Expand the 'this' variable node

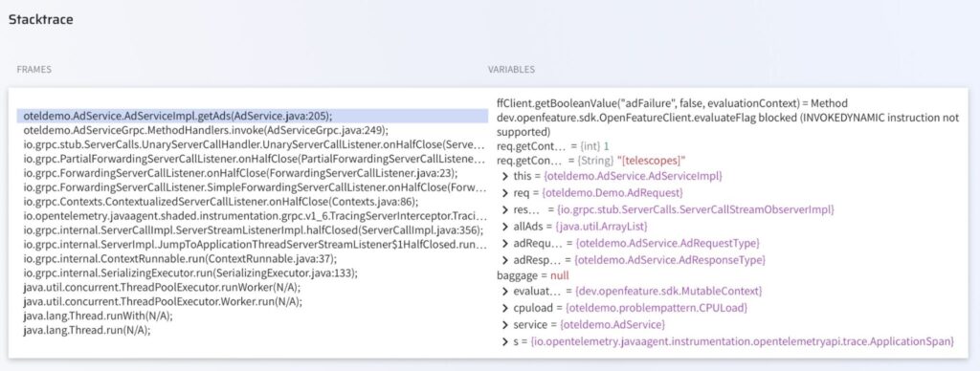504,176
